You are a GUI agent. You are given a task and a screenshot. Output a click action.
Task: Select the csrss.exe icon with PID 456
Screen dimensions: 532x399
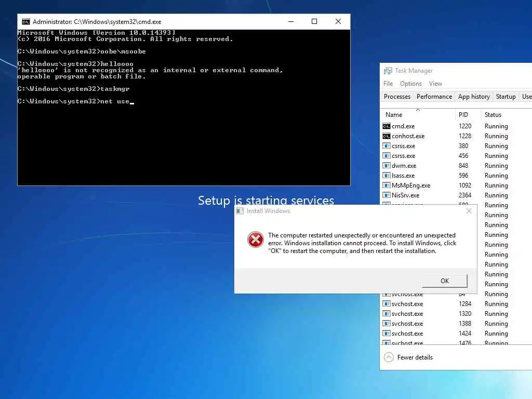click(387, 156)
